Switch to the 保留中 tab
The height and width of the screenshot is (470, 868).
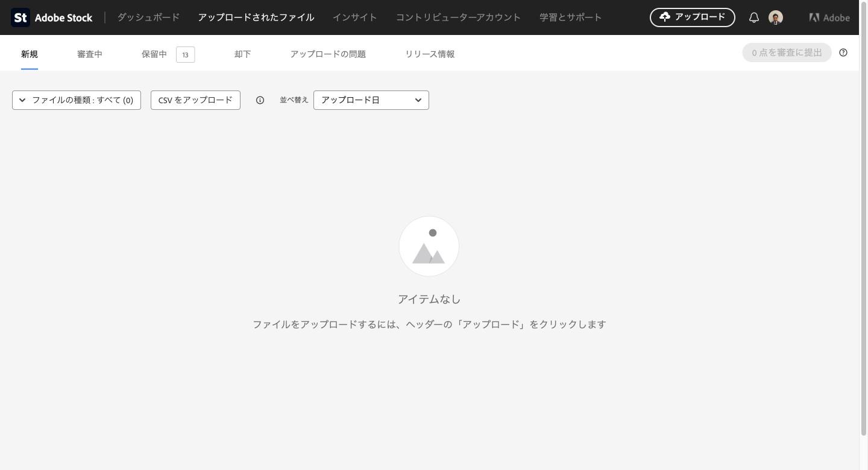click(154, 54)
